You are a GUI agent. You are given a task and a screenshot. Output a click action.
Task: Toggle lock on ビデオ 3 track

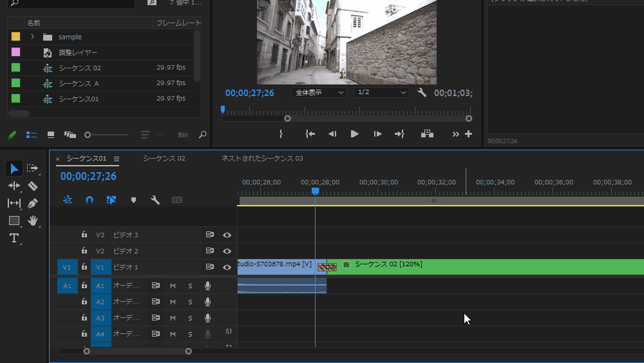click(x=84, y=235)
